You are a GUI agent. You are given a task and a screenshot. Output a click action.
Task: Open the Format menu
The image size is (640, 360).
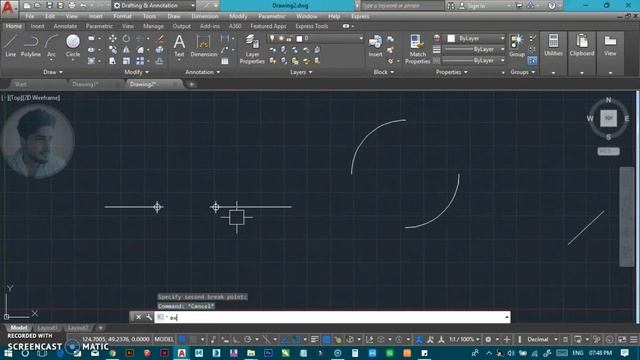122,16
